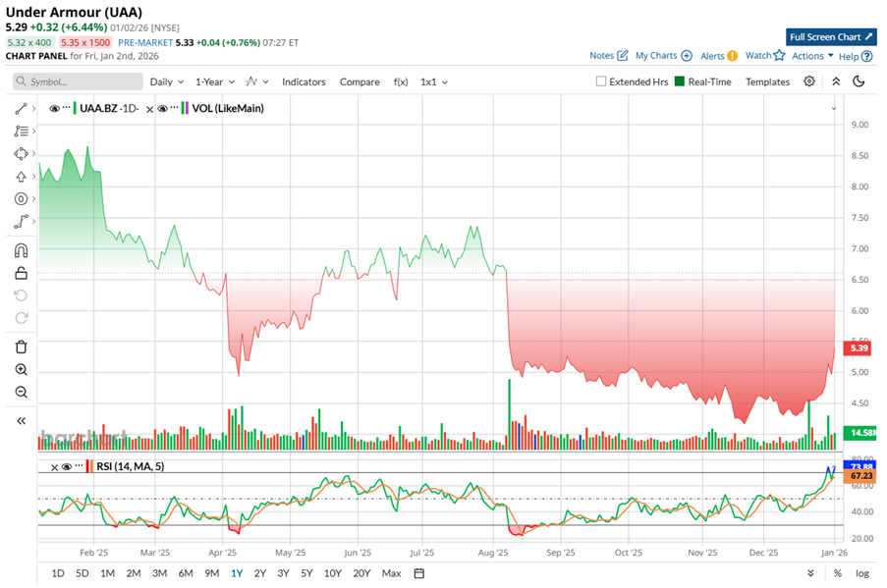
Task: Enable the Extended Hrs checkbox
Action: [601, 81]
